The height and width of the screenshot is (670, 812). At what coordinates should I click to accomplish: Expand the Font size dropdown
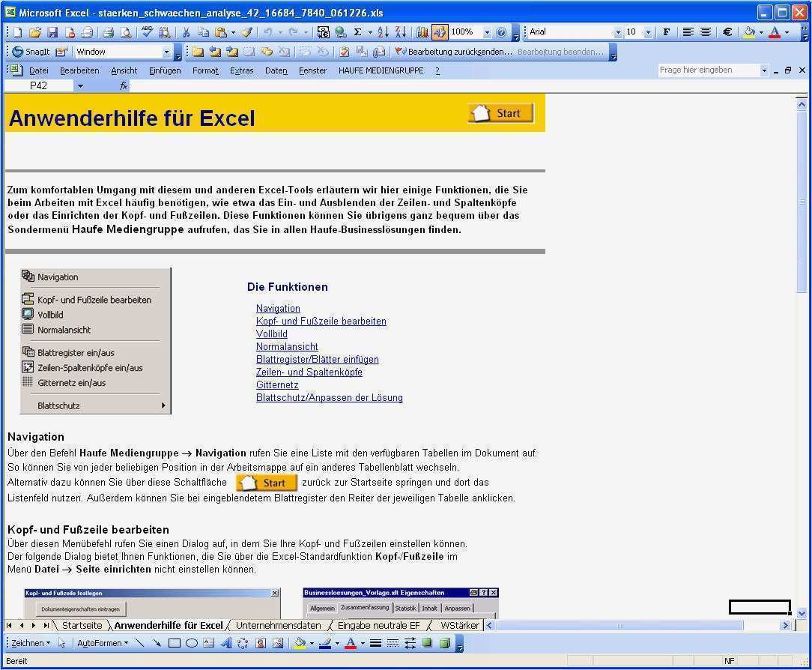(x=649, y=31)
